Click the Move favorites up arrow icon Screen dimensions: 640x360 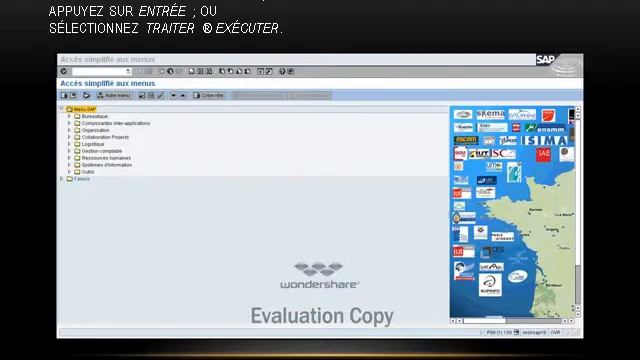click(x=183, y=96)
